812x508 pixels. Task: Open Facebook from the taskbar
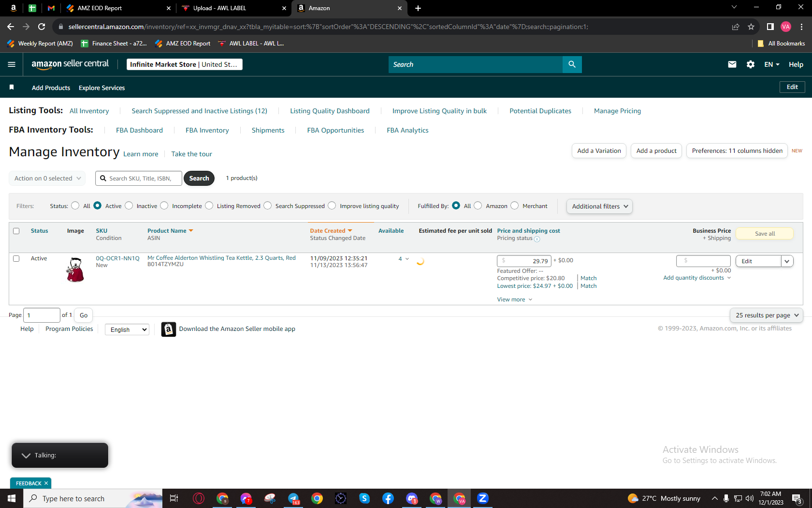click(x=388, y=498)
